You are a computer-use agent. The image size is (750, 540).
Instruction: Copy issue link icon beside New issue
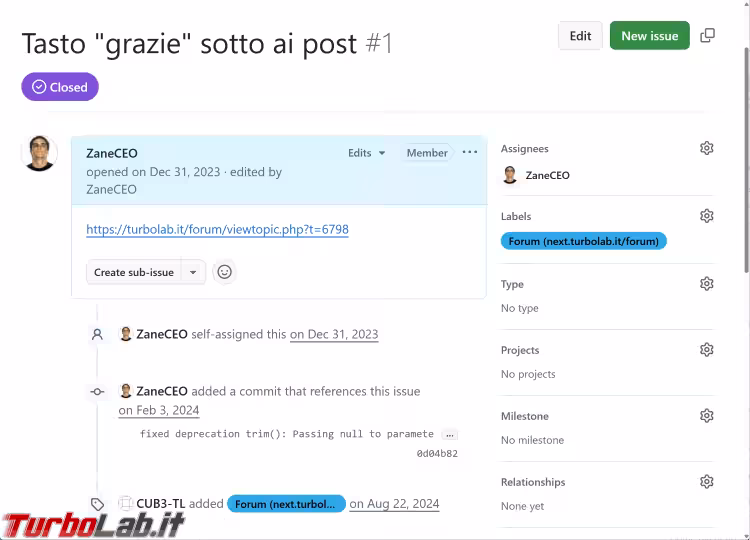[707, 35]
